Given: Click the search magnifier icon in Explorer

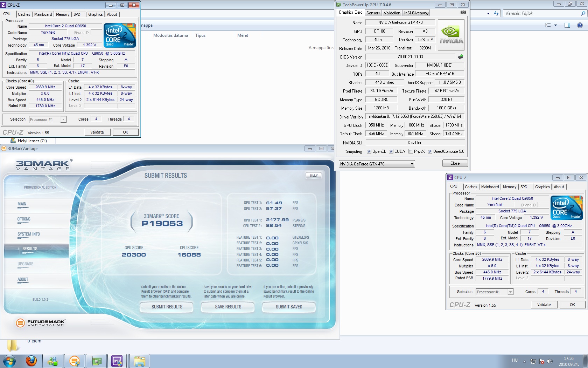Looking at the screenshot, I should click(583, 13).
